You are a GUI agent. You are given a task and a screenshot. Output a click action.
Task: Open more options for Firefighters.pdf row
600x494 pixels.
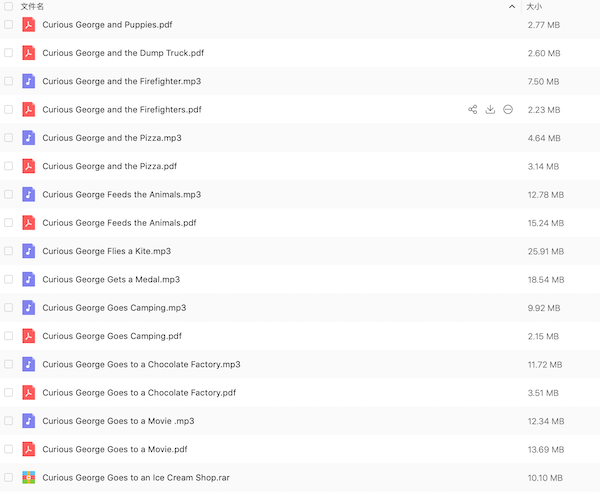tap(508, 109)
